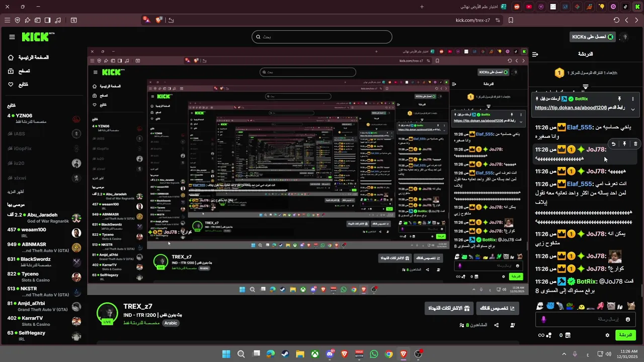644x362 pixels.
Task: Unpin the BotRix pinned message
Action: tap(619, 99)
